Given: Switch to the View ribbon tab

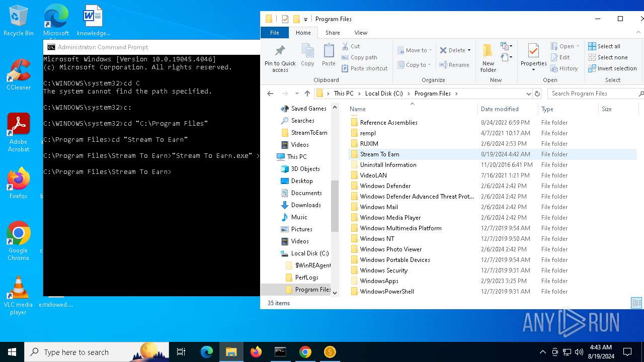Looking at the screenshot, I should click(x=361, y=33).
